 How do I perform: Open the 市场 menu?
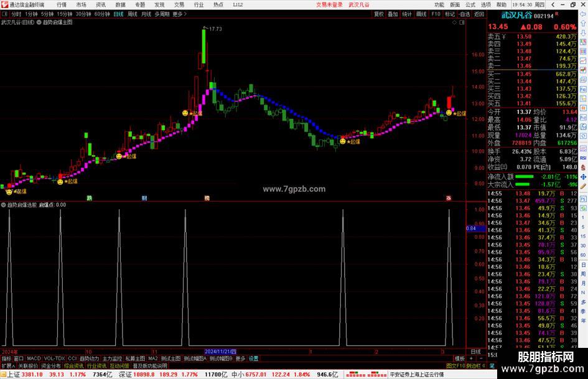pyautogui.click(x=81, y=4)
